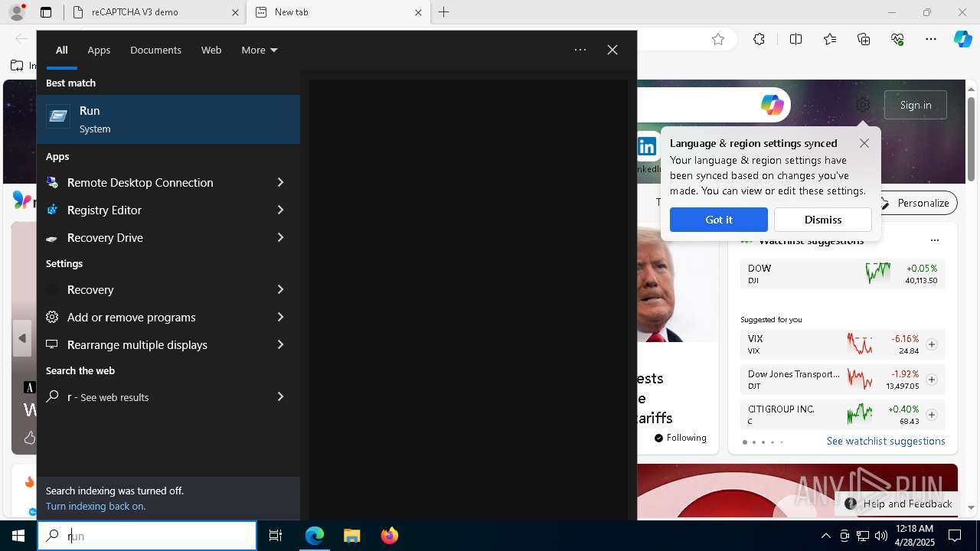Click the volume speaker tray icon
The width and height of the screenshot is (980, 551).
tap(880, 536)
